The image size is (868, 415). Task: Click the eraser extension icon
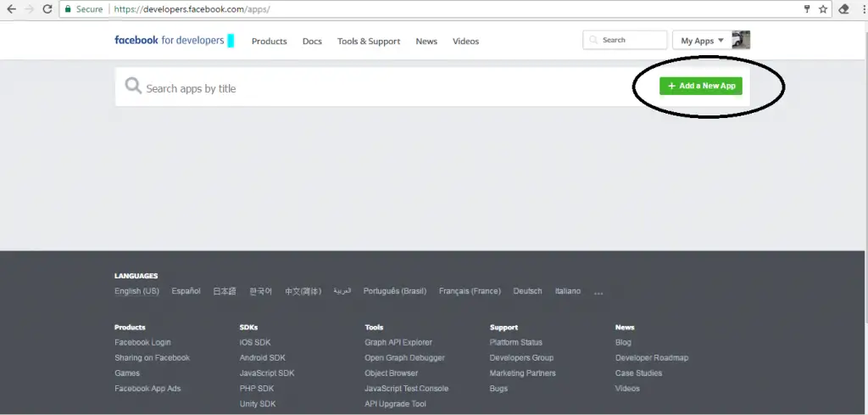pos(843,9)
